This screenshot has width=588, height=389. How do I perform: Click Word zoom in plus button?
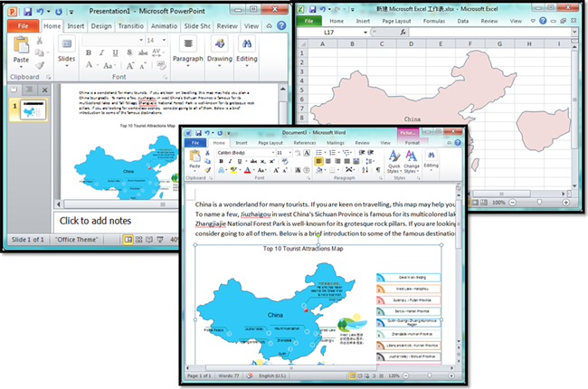click(451, 375)
